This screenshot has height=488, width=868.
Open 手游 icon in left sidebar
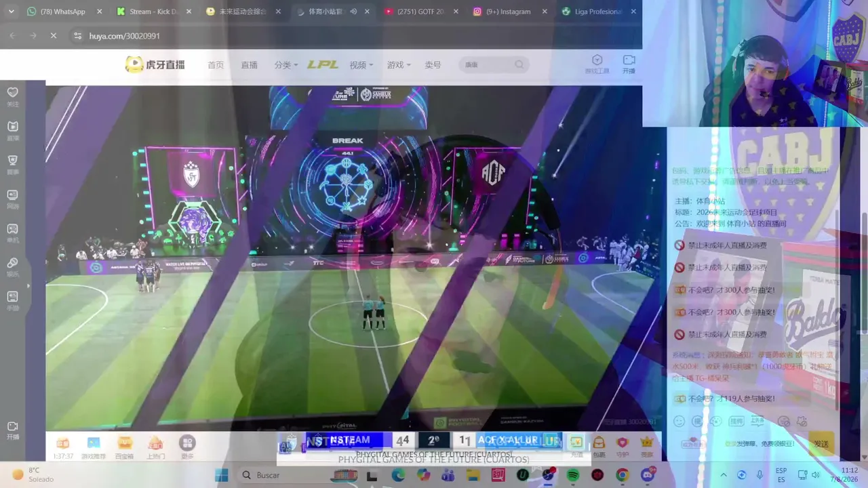tap(13, 301)
